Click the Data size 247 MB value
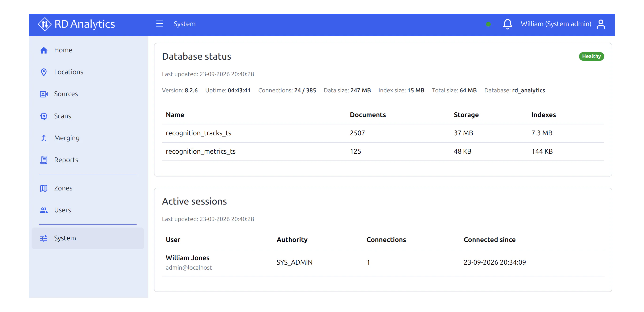The height and width of the screenshot is (312, 644). (x=360, y=90)
